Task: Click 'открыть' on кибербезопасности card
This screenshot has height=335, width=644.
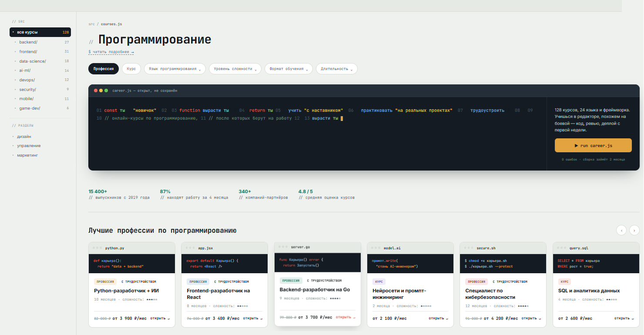Action: 531,318
